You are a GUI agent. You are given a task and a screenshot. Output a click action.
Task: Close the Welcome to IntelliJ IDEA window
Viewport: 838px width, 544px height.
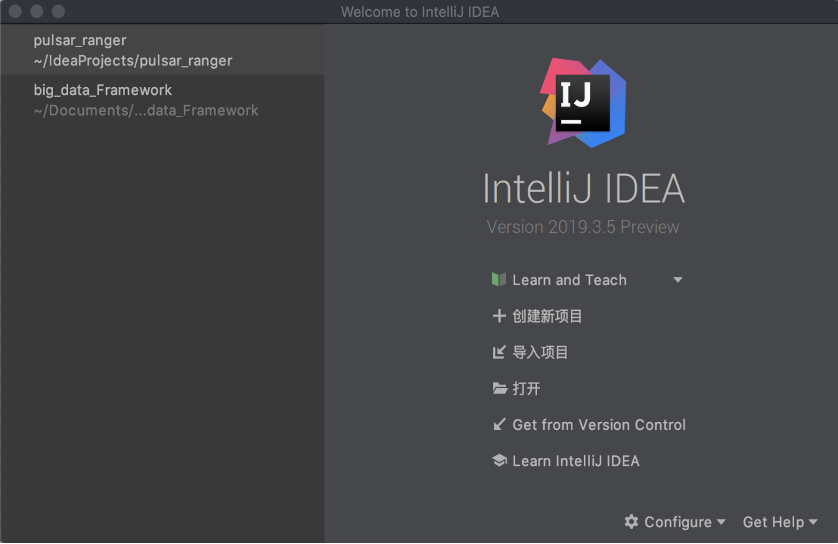coord(14,11)
